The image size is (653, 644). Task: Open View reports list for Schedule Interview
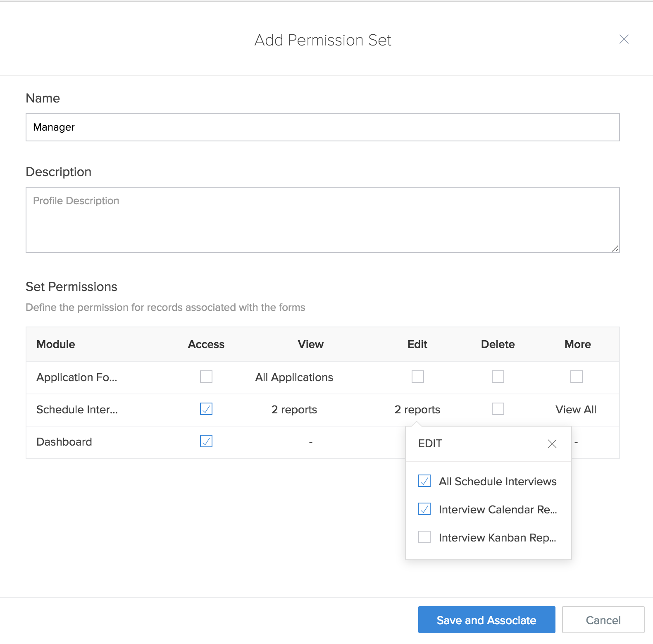[x=294, y=410]
